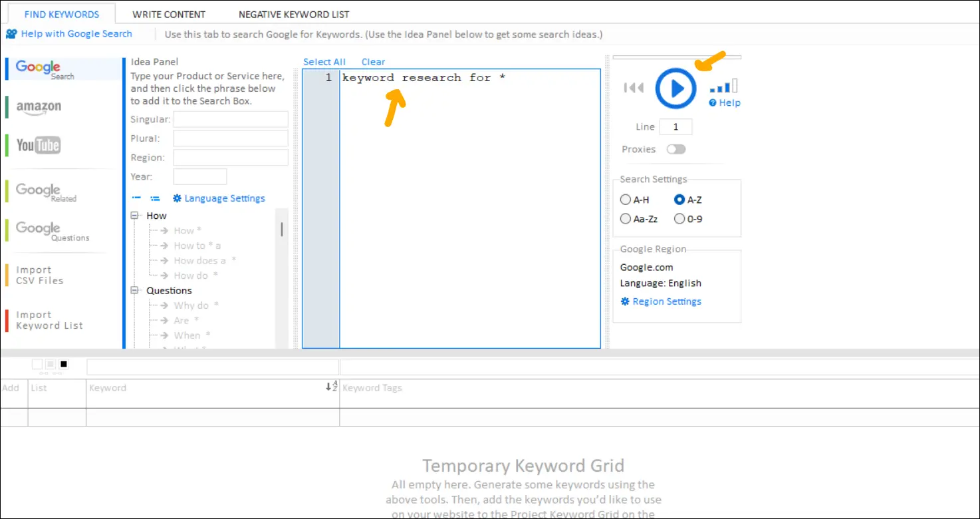Screen dimensions: 980x519
Task: Click the Year input field
Action: click(200, 176)
